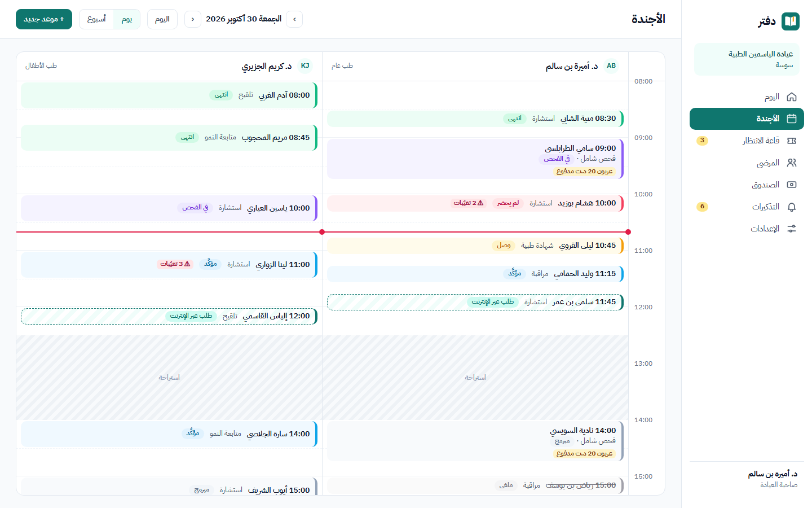Jump to today with top-bar اليوم button
The image size is (812, 508).
coord(162,19)
